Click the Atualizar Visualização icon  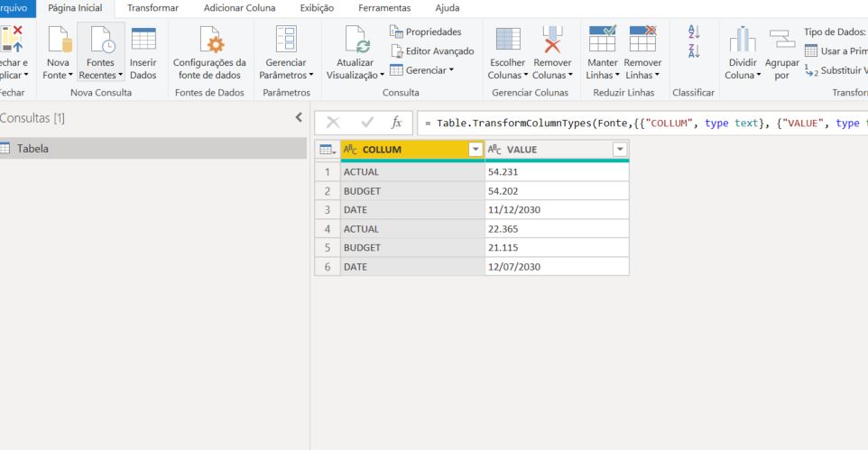coord(356,40)
